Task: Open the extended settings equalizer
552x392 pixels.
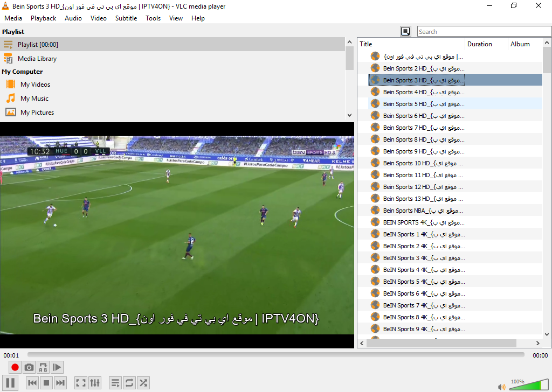Action: [95, 382]
